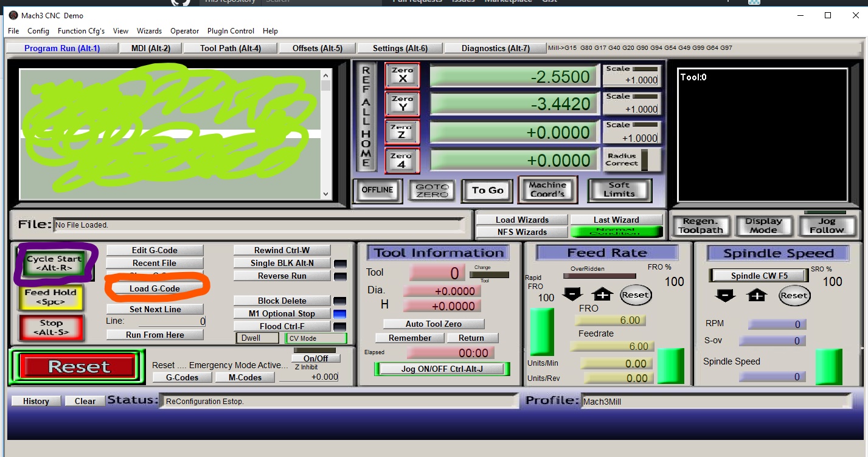Toggle Block Delete
Viewport: 868px width, 457px height.
tap(282, 301)
